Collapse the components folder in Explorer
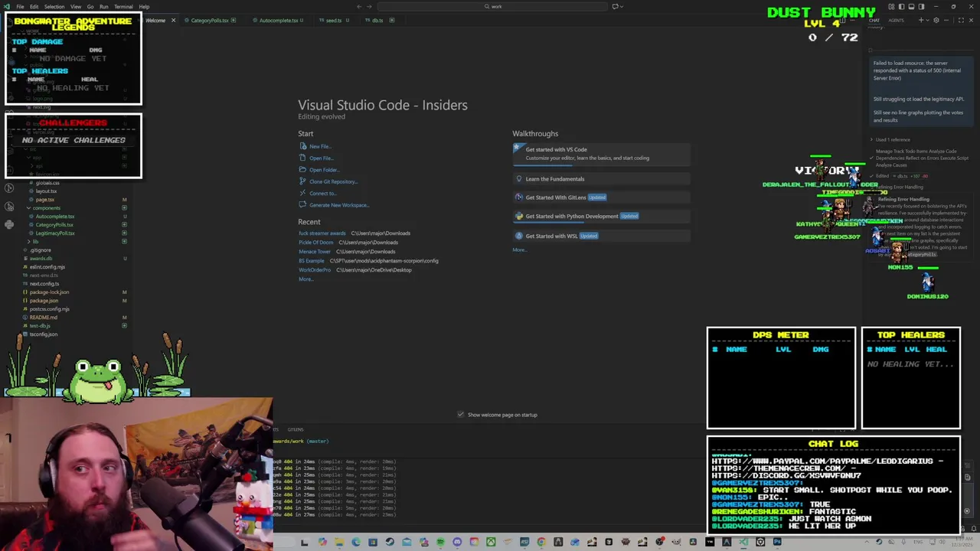980x551 pixels. [x=29, y=208]
